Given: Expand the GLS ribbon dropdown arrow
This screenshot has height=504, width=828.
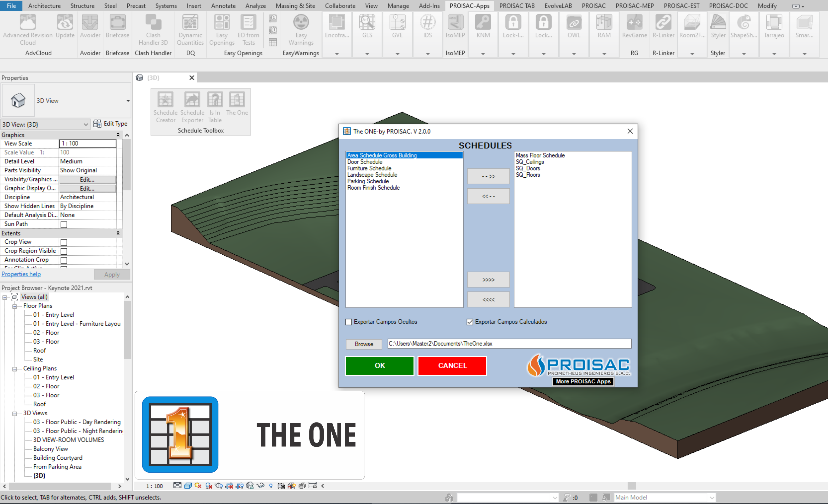Looking at the screenshot, I should point(367,54).
